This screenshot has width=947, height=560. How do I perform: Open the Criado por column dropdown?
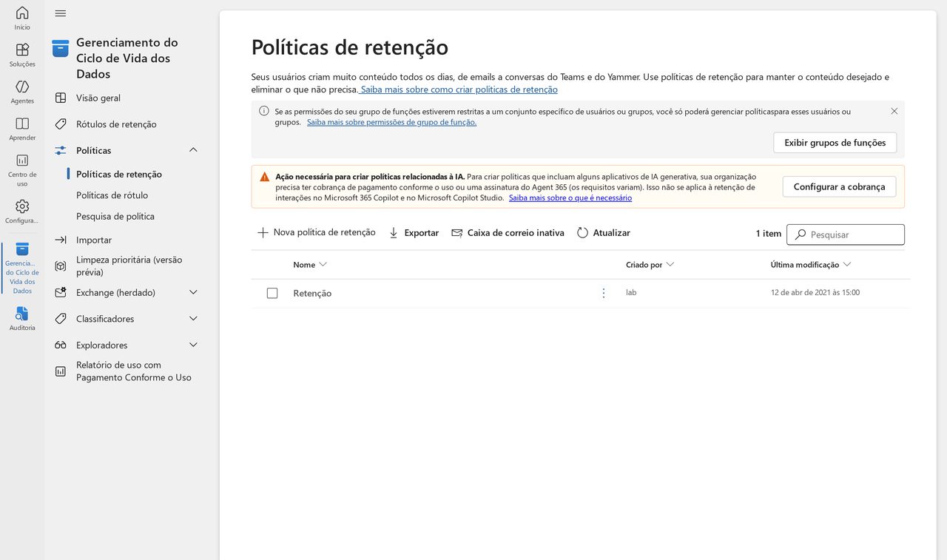(x=670, y=264)
